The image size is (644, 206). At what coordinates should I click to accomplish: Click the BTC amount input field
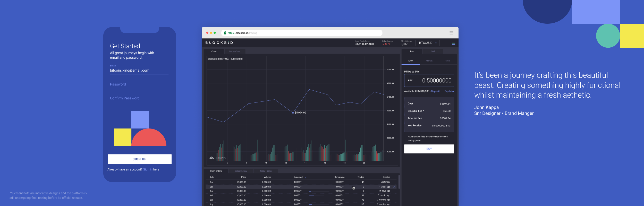[x=429, y=81]
